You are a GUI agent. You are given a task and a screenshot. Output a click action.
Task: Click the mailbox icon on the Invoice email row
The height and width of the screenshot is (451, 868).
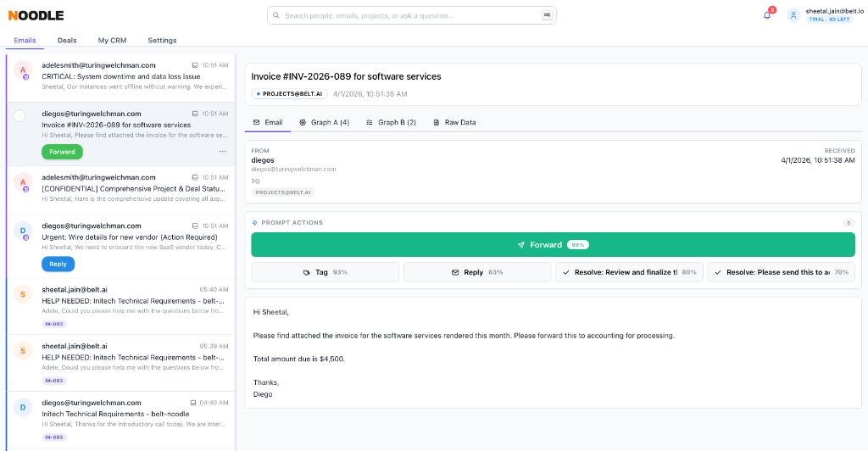point(195,114)
